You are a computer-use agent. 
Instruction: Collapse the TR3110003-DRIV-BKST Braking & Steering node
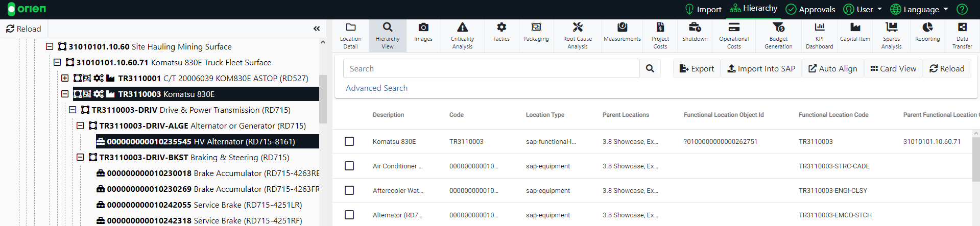[80, 157]
